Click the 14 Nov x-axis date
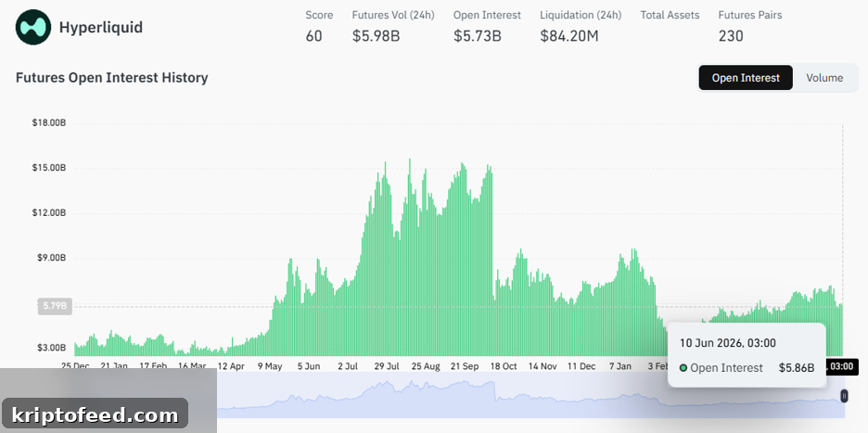The width and height of the screenshot is (868, 433). click(542, 366)
